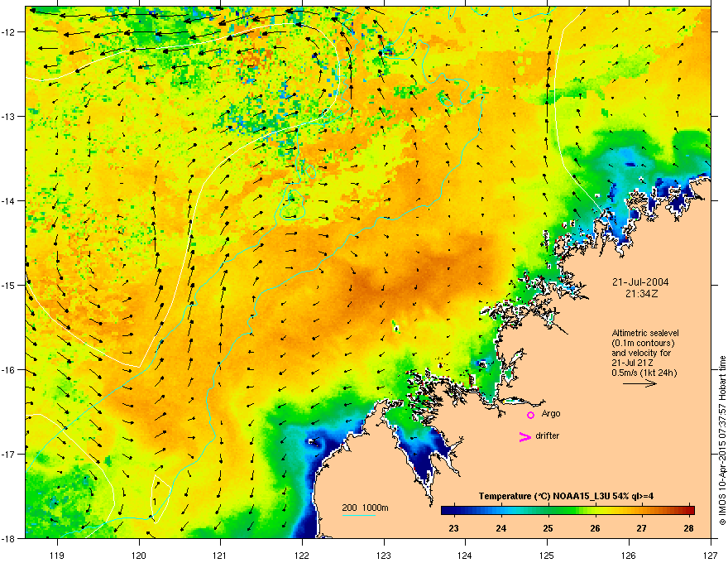Viewport: 728px width, 563px height.
Task: Click the color bar label 23
Action: [453, 528]
